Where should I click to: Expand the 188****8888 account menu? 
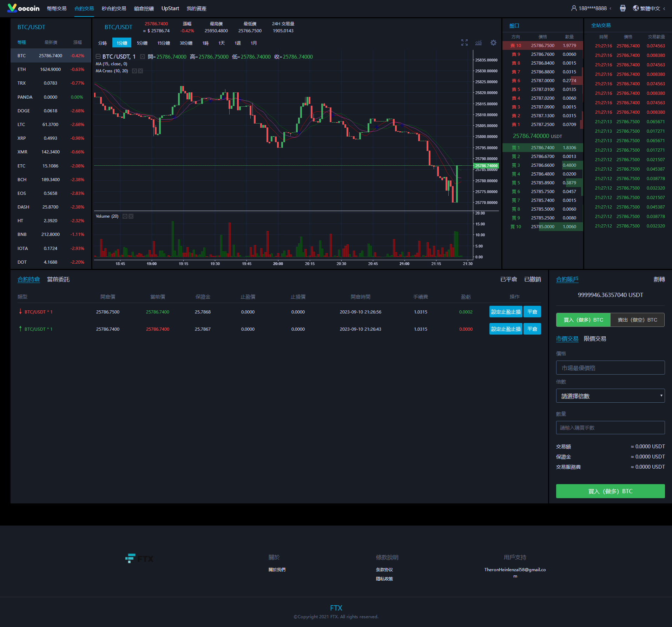[x=611, y=8]
